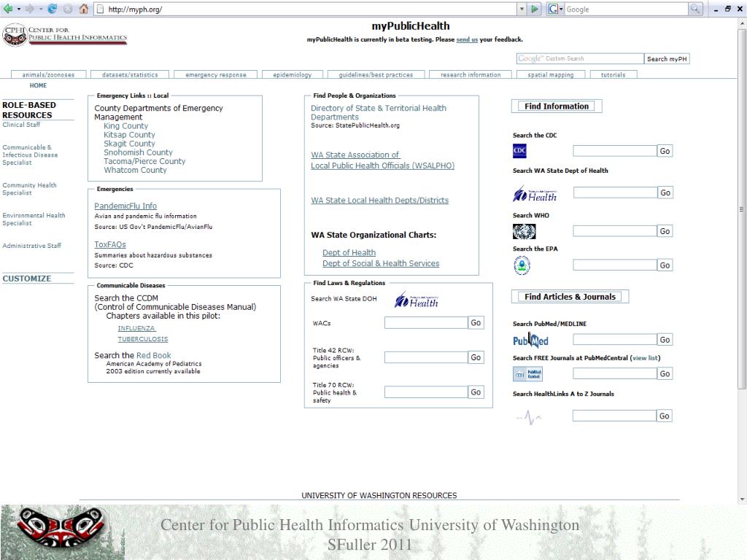
Task: Click the magnifier icon in Google search box
Action: [x=695, y=9]
